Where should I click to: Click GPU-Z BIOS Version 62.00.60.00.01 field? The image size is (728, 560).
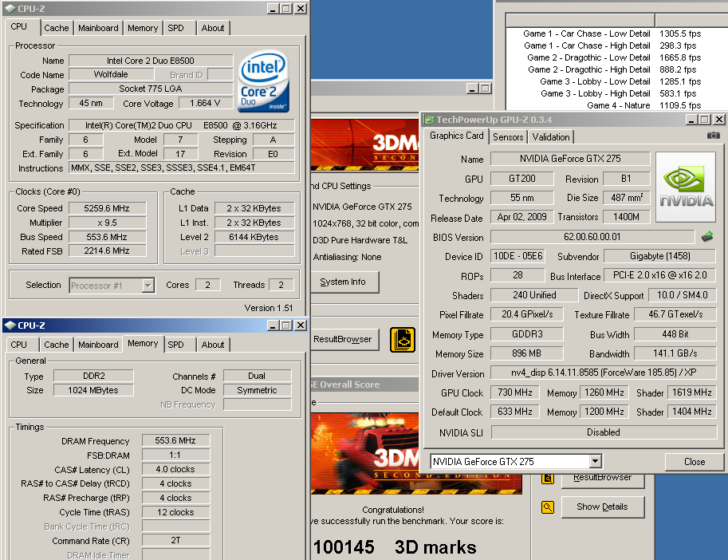(x=592, y=237)
